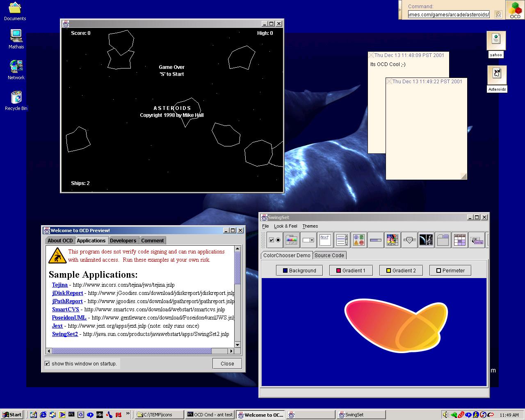525x420 pixels.
Task: Uncheck show this window on startup
Action: pos(48,363)
